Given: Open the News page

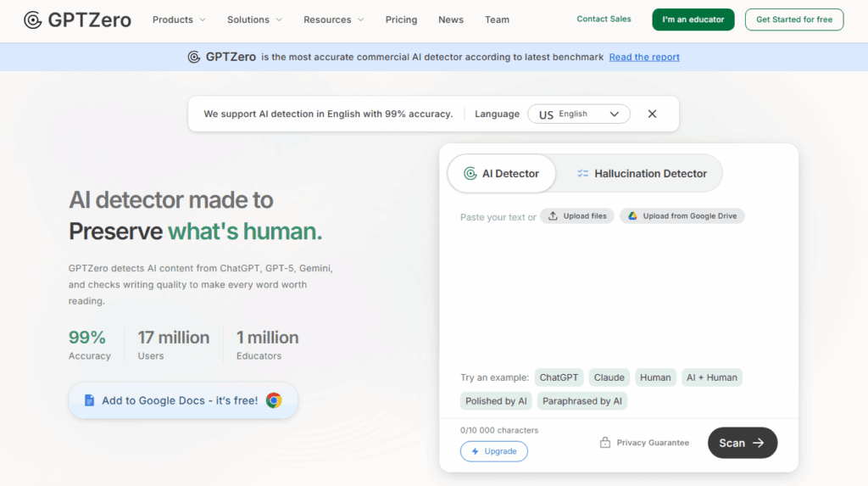Looking at the screenshot, I should [x=451, y=20].
